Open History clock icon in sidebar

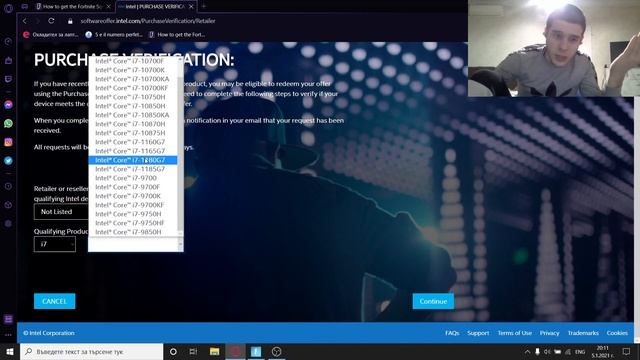tap(8, 186)
